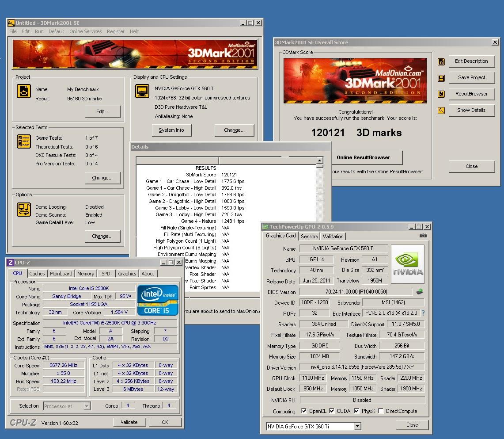
Task: Click the Project icon in 3DMark2001
Action: (x=24, y=92)
